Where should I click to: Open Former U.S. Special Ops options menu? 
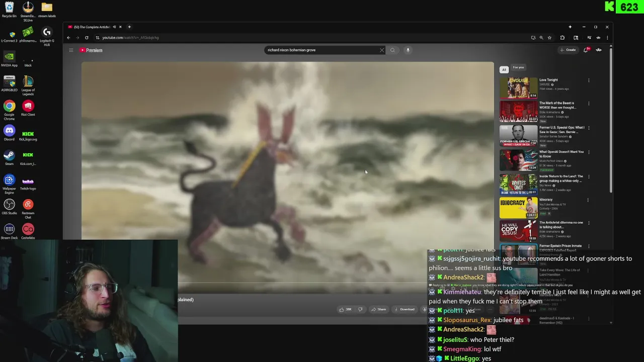point(589,128)
